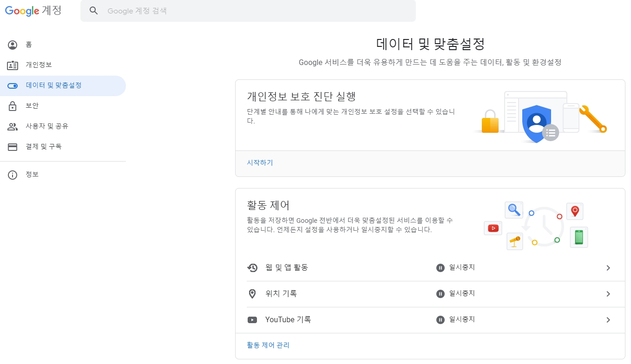Open the 정보 sidebar entry

point(63,175)
